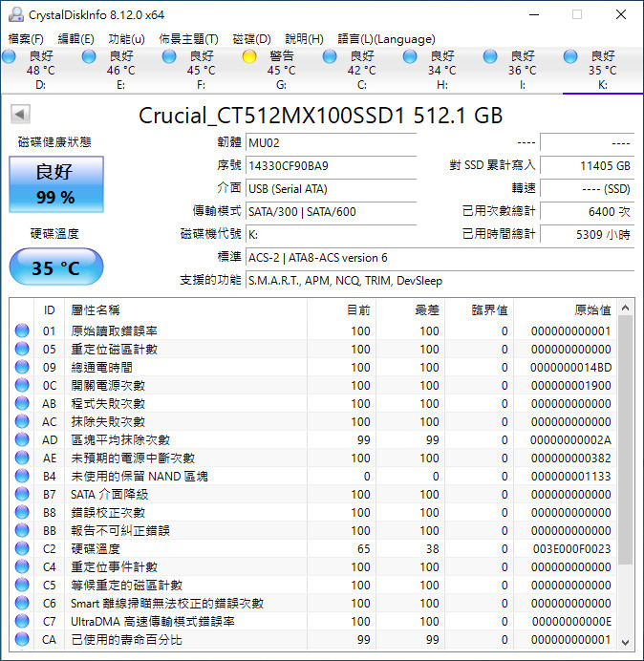Click raw value 003E000F0023 in C2 row
644x661 pixels.
coord(571,548)
